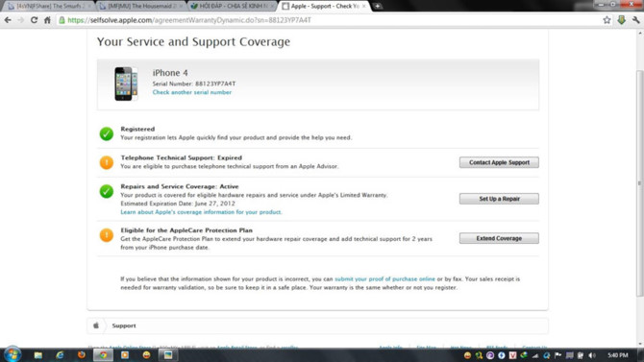The image size is (644, 362).
Task: Open the yellow smiley taskbar app
Action: 147,355
